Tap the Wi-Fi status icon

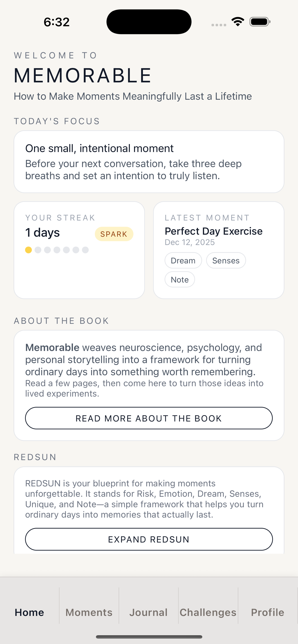pos(237,22)
